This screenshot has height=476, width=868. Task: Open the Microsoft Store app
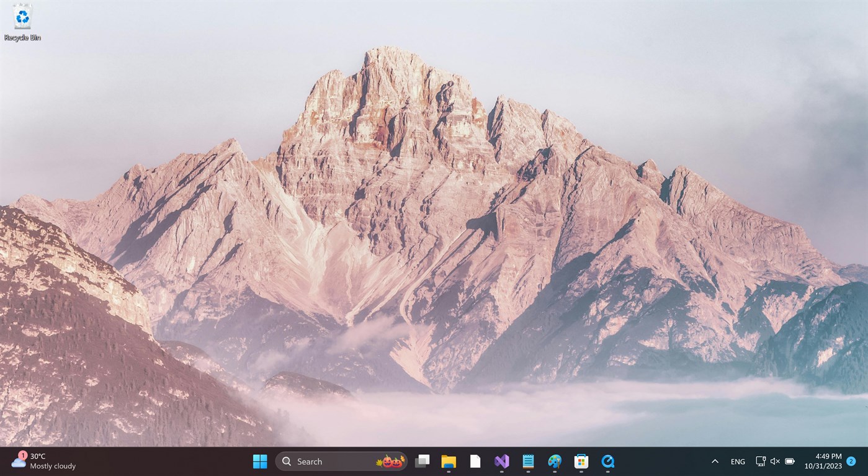[x=581, y=461]
